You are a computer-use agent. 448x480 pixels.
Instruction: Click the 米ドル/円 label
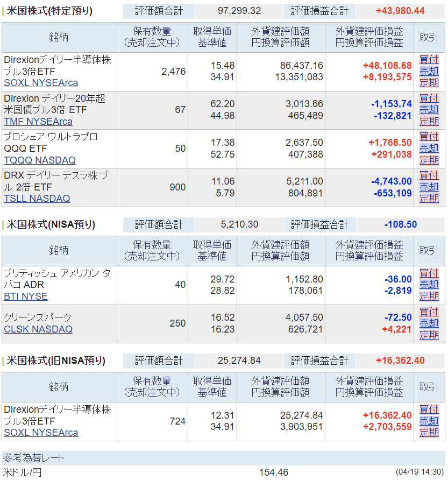pyautogui.click(x=22, y=472)
